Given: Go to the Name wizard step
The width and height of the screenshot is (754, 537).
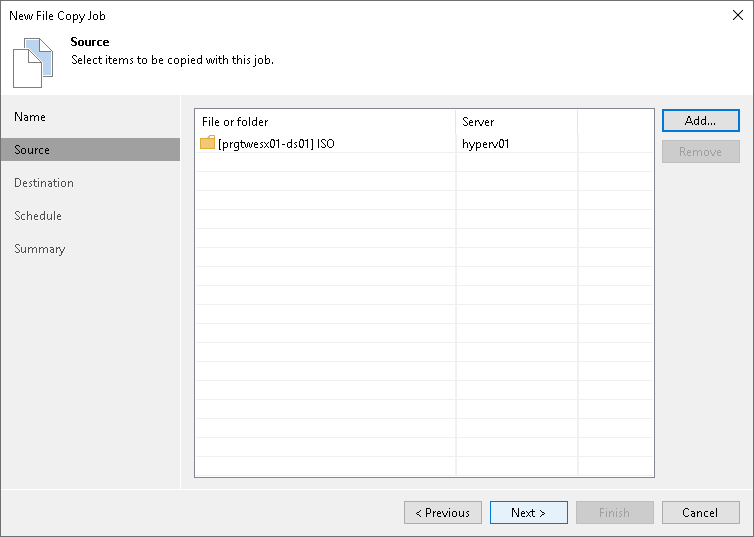Looking at the screenshot, I should (x=30, y=117).
